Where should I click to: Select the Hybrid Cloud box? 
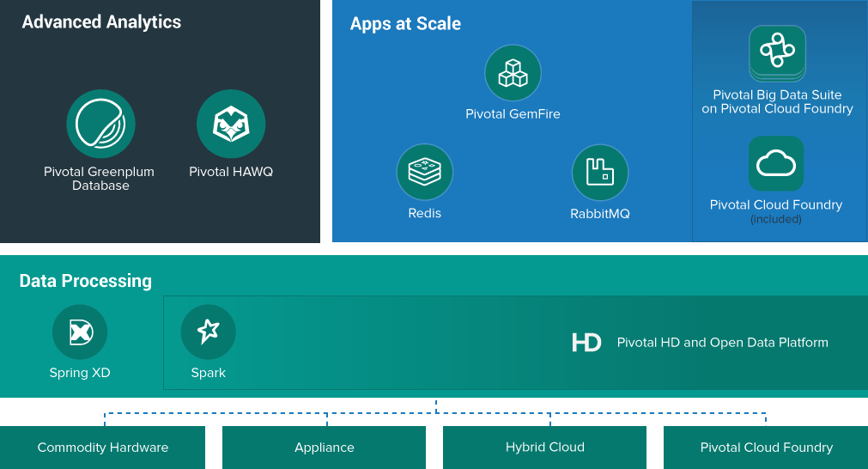click(x=544, y=448)
